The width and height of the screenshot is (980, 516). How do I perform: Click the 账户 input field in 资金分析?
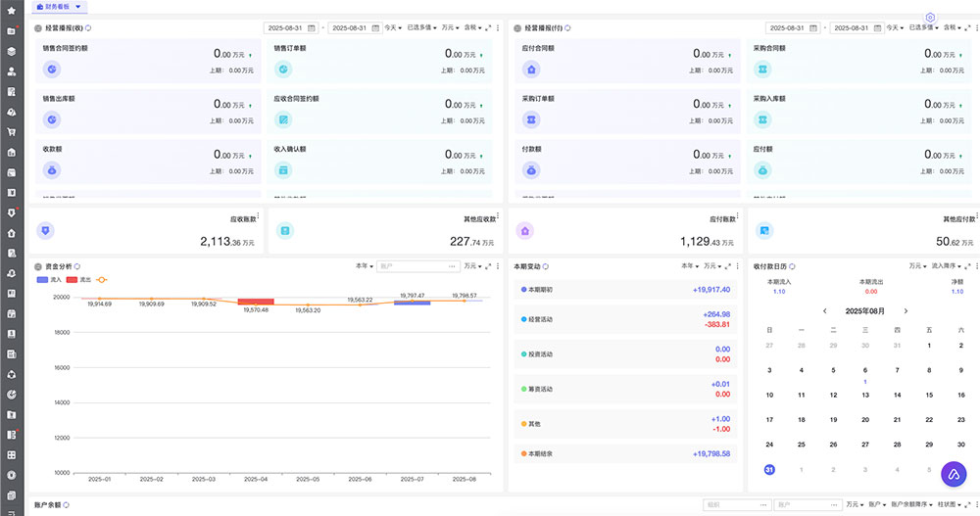(416, 266)
